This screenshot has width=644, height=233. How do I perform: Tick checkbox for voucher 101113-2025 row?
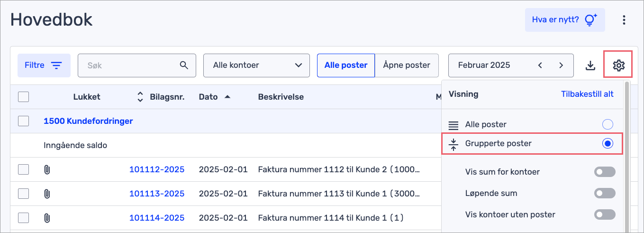pyautogui.click(x=23, y=193)
